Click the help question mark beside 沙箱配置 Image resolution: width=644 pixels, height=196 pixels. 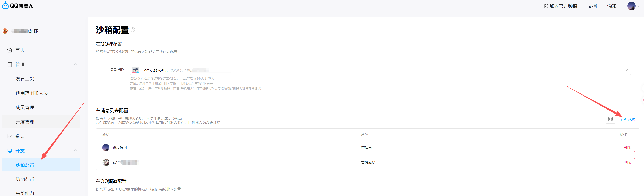[x=133, y=30]
